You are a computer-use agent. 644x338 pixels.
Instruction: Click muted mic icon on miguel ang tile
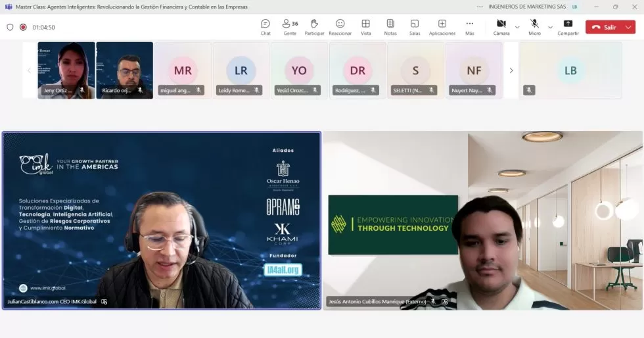pyautogui.click(x=198, y=90)
